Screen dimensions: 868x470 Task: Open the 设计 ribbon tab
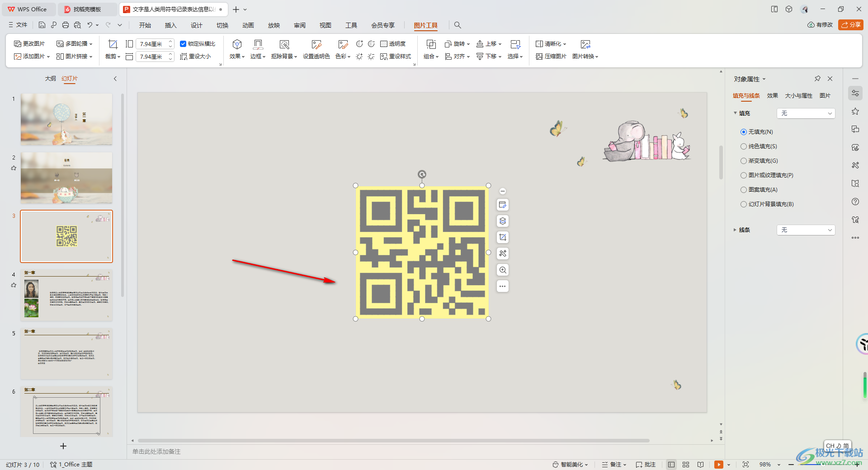point(196,25)
